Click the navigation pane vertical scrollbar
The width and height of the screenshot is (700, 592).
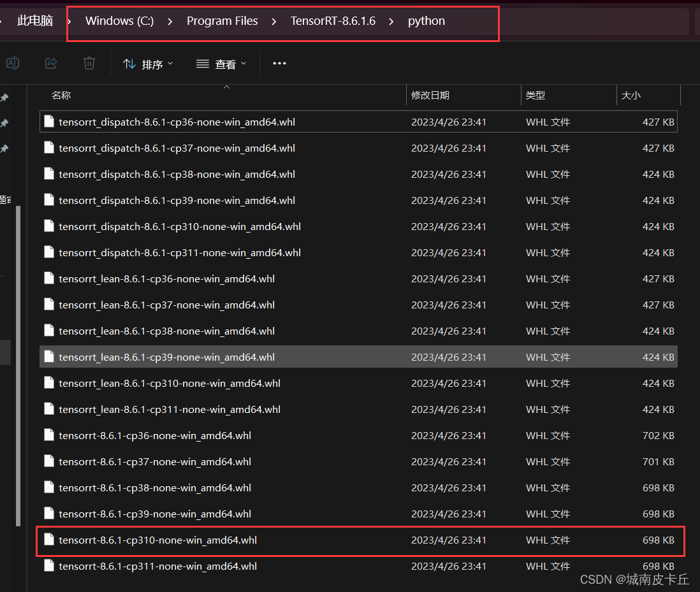coord(18,366)
